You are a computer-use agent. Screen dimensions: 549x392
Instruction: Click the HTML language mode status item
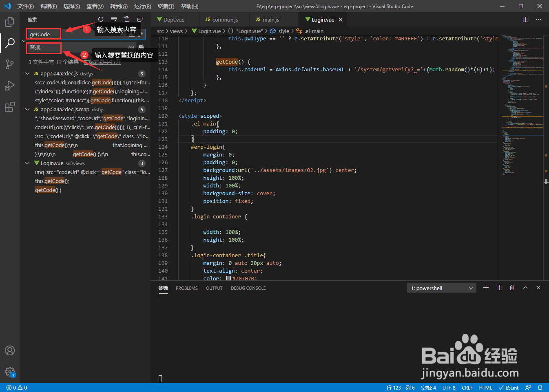click(485, 388)
